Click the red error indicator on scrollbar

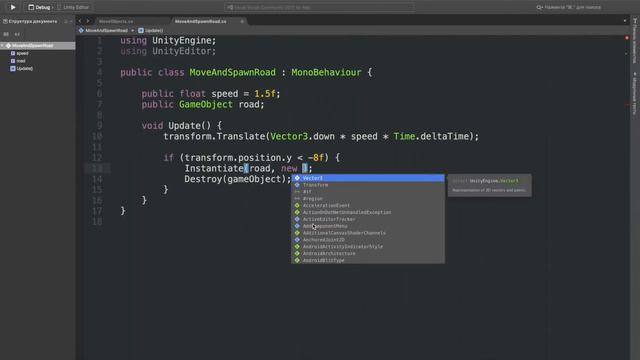(627, 38)
